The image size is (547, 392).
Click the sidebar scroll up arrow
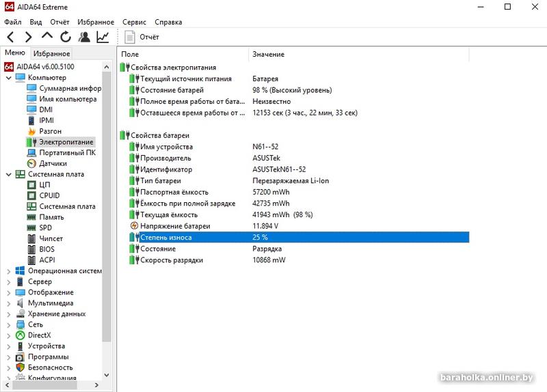(x=107, y=67)
